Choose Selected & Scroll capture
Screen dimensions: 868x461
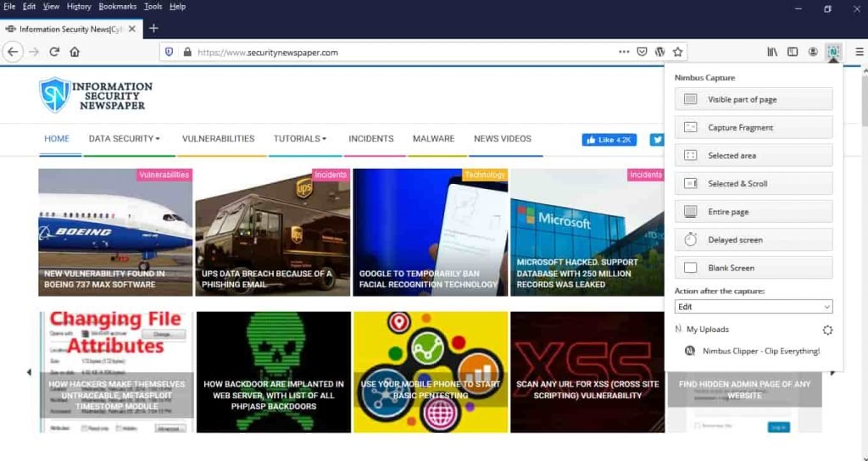click(754, 183)
